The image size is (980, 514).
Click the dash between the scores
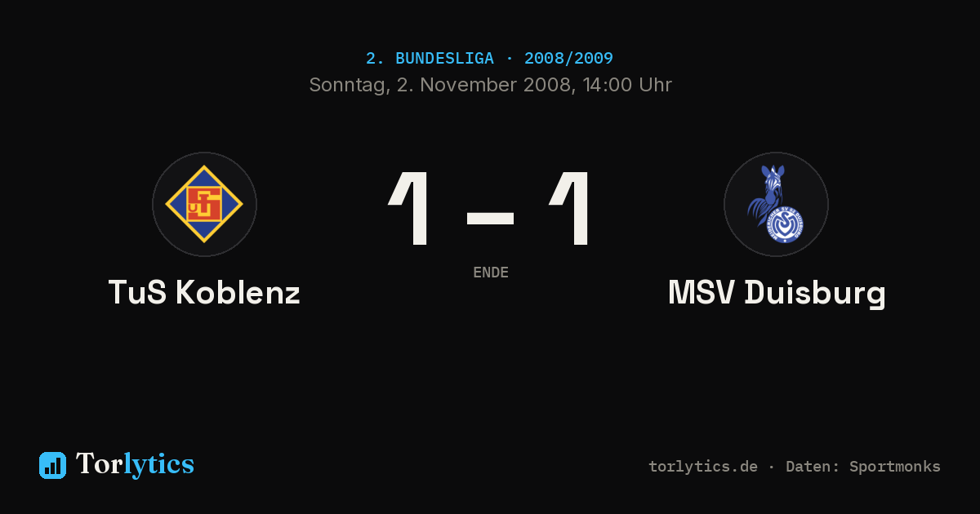pos(490,219)
